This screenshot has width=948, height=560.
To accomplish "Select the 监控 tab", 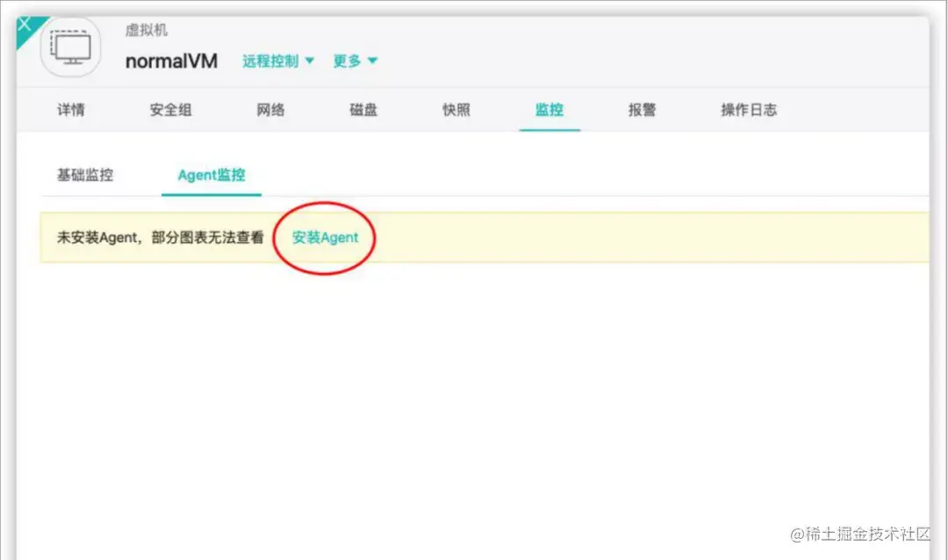I will point(549,110).
